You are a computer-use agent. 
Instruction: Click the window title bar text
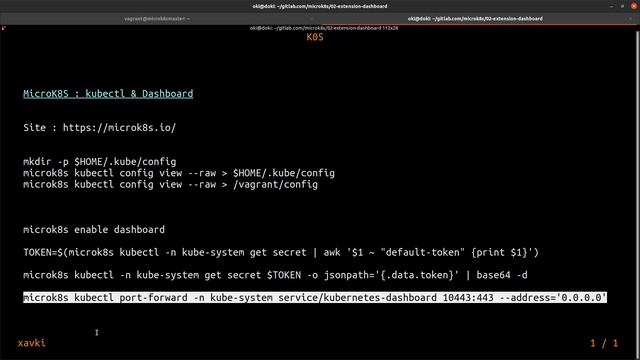[x=320, y=6]
